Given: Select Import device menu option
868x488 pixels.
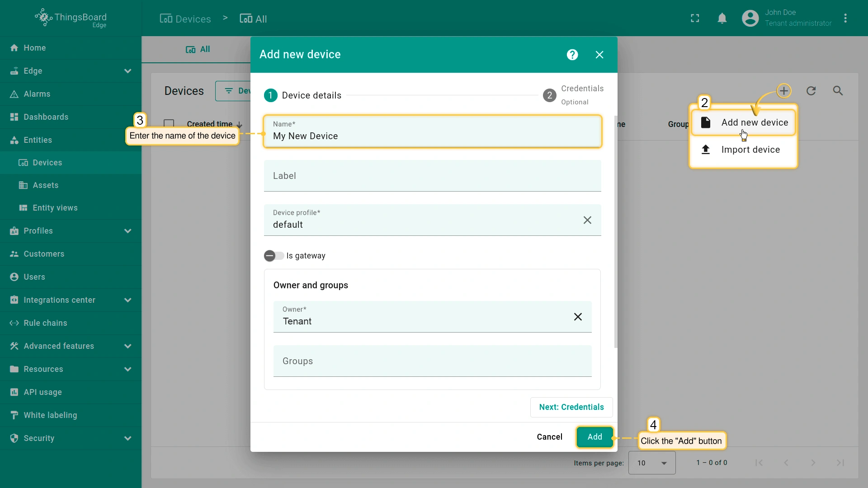Looking at the screenshot, I should [750, 150].
